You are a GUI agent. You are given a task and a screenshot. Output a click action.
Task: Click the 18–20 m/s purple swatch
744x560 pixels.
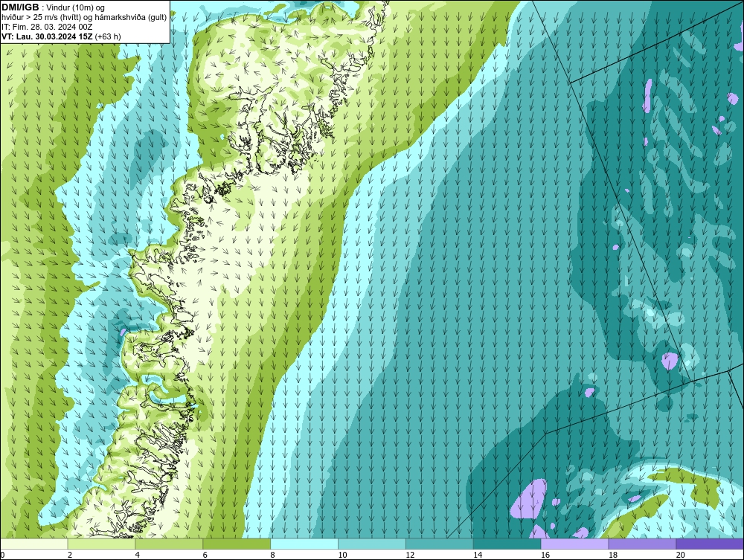pos(643,544)
